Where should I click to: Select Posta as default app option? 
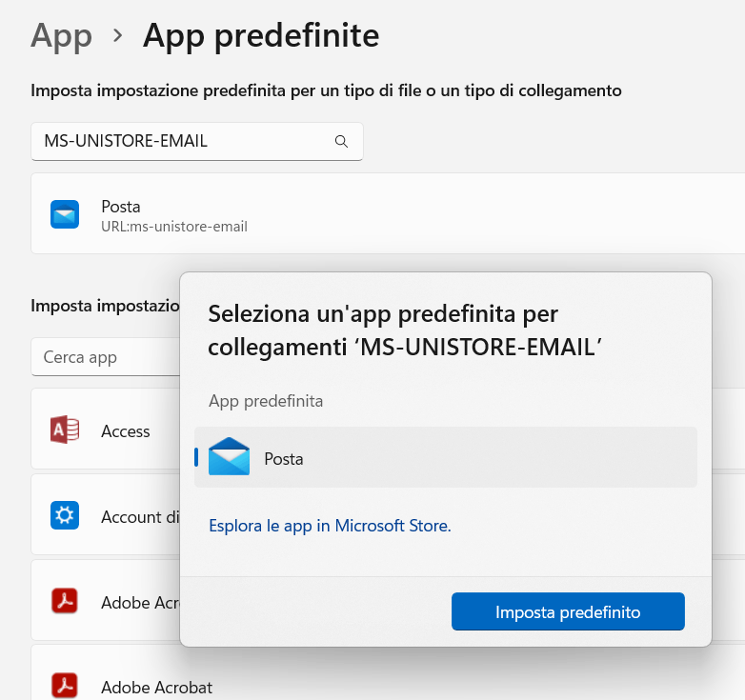[446, 457]
